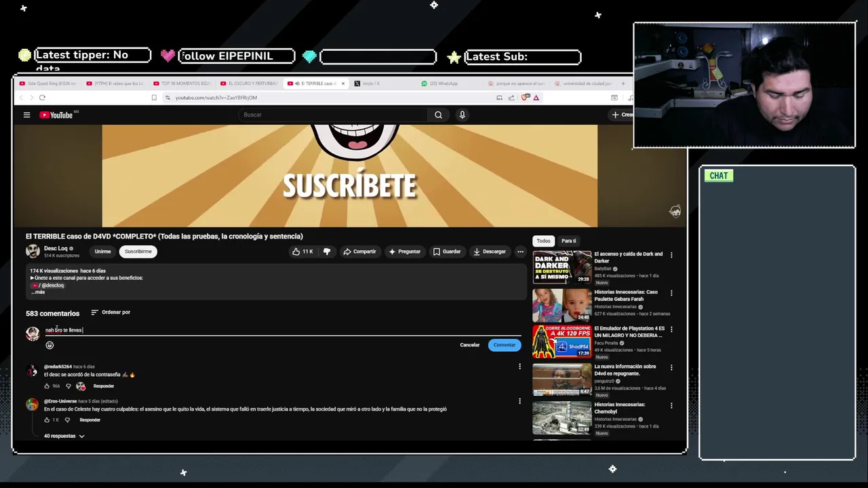Close the active El TERRIBLE caso tab

coord(343,83)
